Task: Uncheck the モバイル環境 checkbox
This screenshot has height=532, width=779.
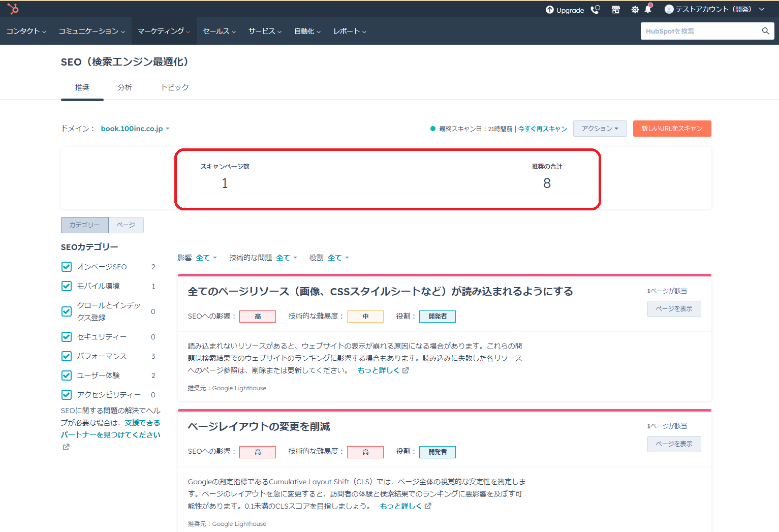Action: coord(67,286)
